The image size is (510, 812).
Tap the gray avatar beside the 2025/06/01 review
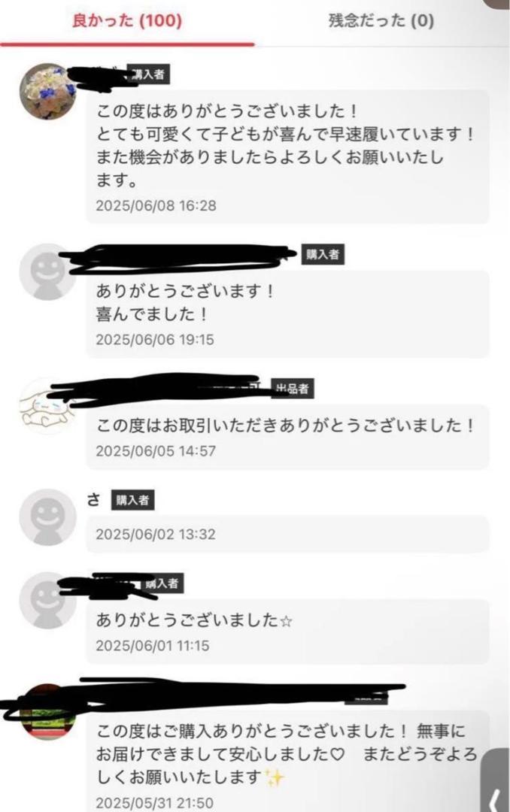[x=47, y=600]
